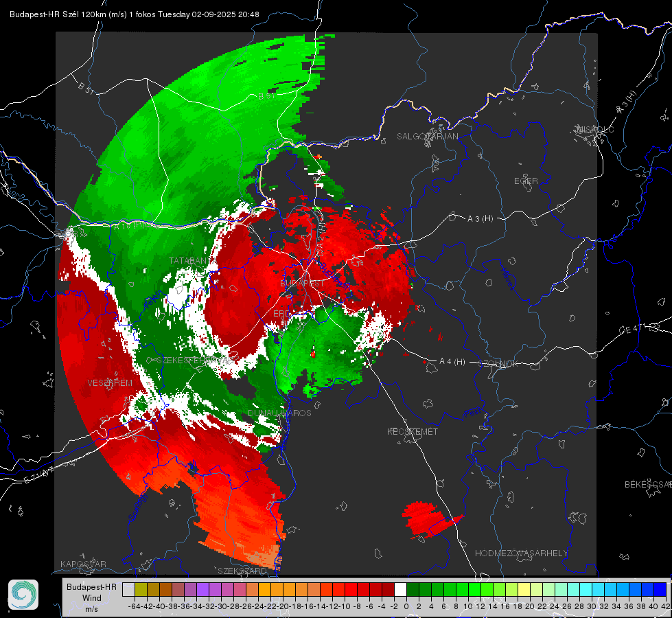Click the Somogy county label
Viewport: 672px width, 618px height.
[x=138, y=507]
